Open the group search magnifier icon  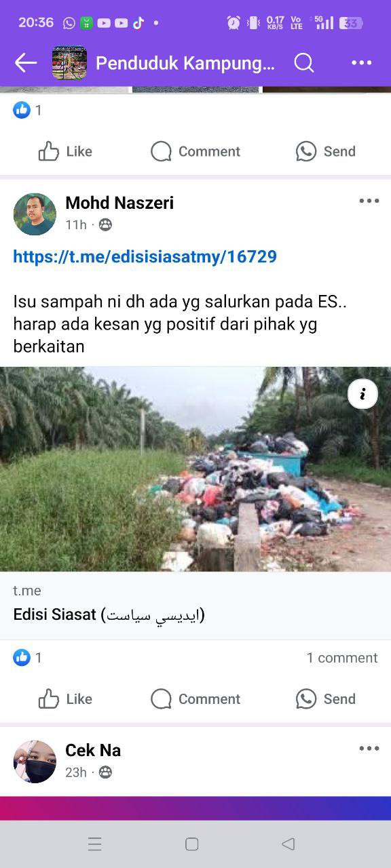pos(304,63)
